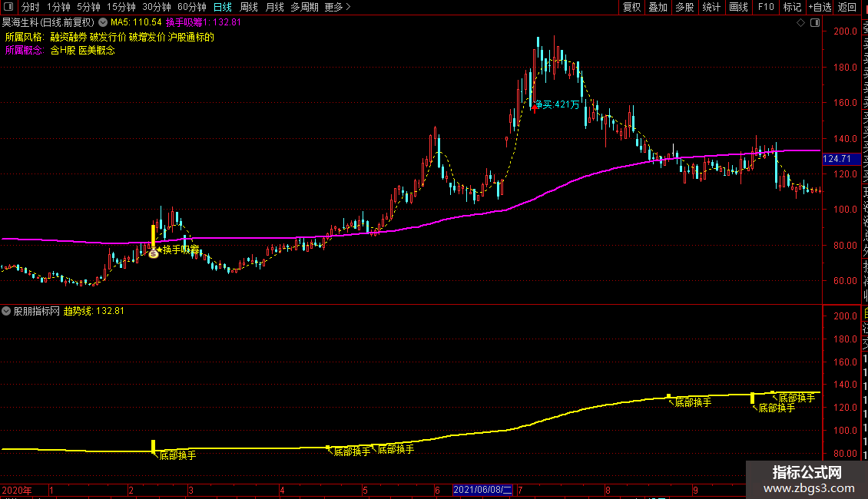The height and width of the screenshot is (499, 868).
Task: Click the first 底部换手 arrow marker
Action: click(x=156, y=454)
